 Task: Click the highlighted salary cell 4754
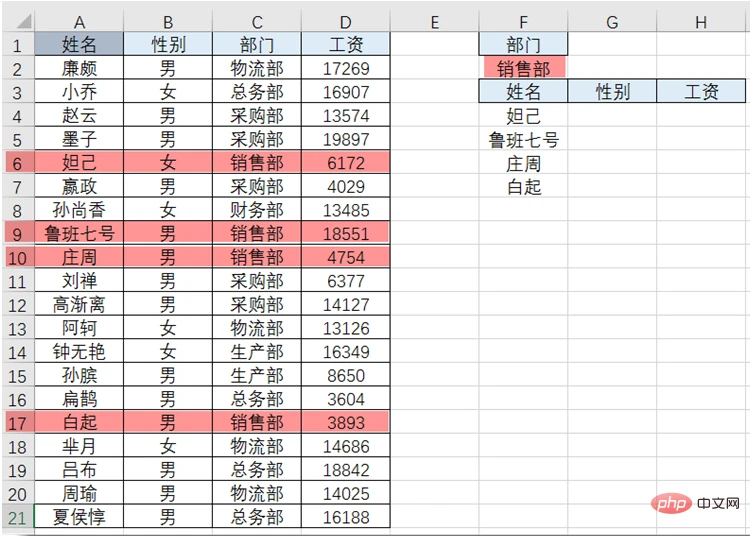(x=346, y=257)
